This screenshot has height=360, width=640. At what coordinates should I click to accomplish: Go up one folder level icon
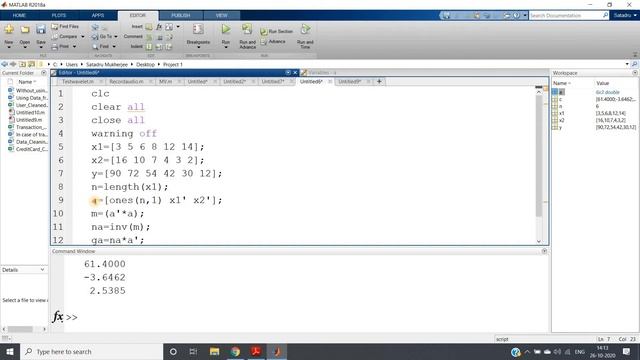coord(22,64)
